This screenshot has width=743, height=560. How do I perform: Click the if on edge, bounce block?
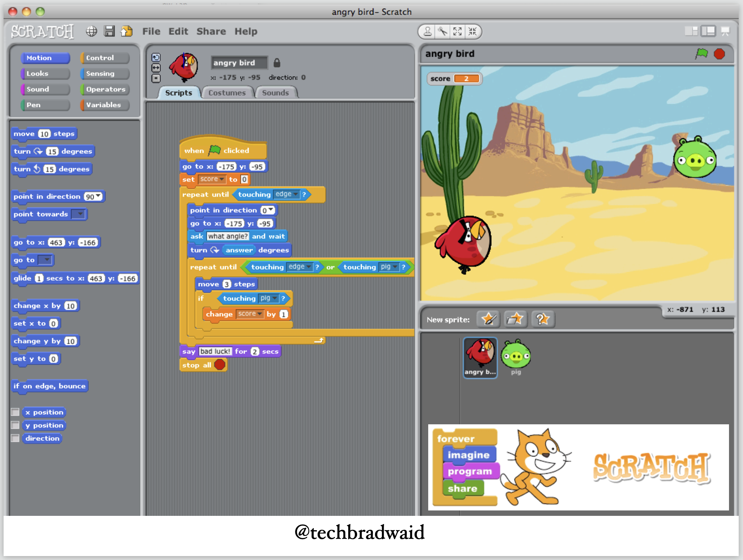tap(50, 386)
